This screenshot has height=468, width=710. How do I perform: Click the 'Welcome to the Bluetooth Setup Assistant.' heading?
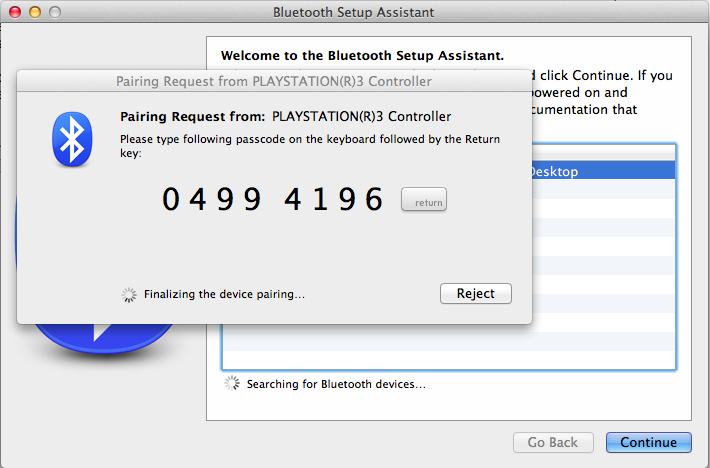coord(362,56)
